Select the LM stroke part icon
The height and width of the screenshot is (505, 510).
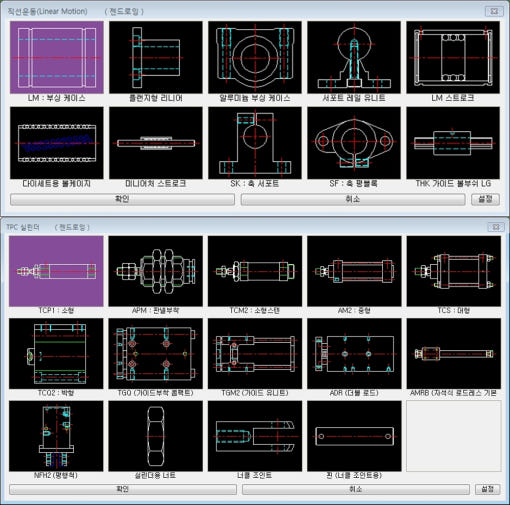pyautogui.click(x=453, y=57)
